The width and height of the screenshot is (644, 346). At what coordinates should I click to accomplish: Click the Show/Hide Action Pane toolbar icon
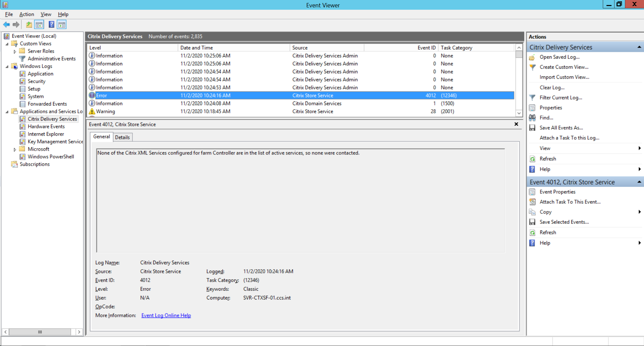coord(62,24)
